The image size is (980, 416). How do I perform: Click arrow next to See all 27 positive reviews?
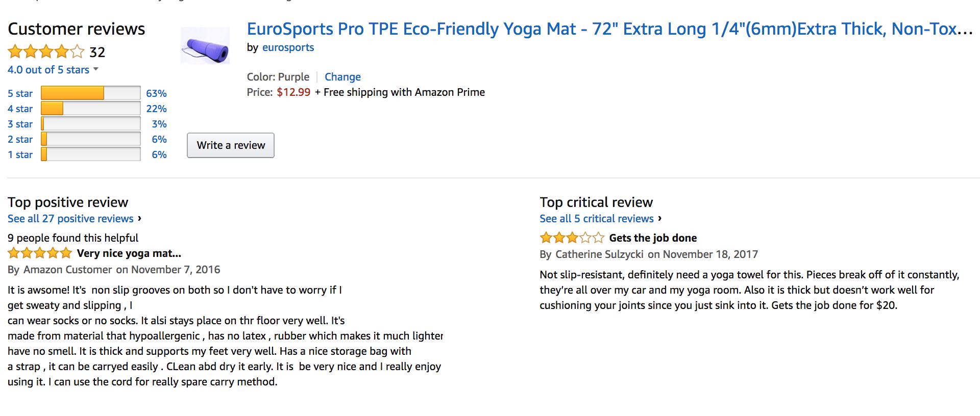(x=139, y=218)
